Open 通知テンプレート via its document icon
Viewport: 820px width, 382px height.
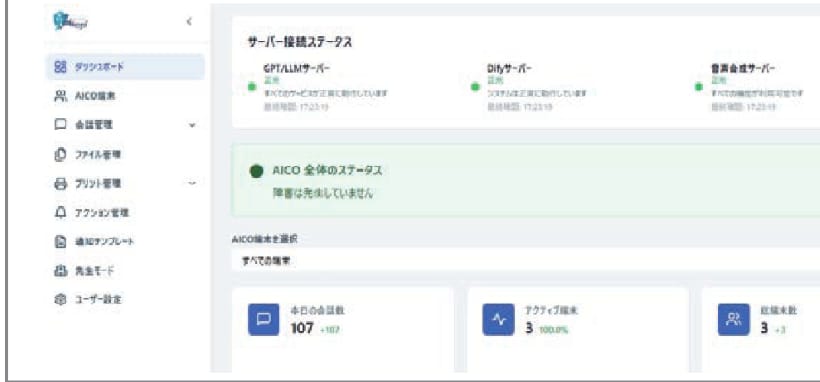[x=61, y=242]
